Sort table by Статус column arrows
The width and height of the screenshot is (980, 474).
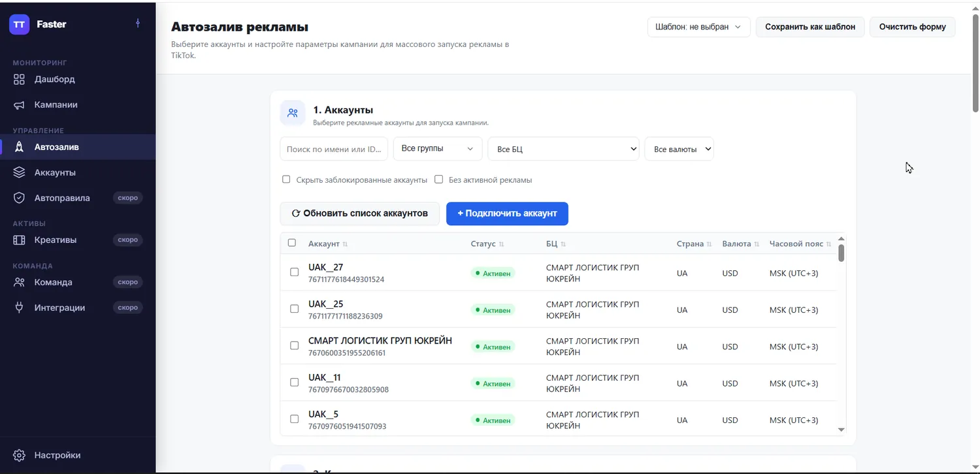[502, 244]
